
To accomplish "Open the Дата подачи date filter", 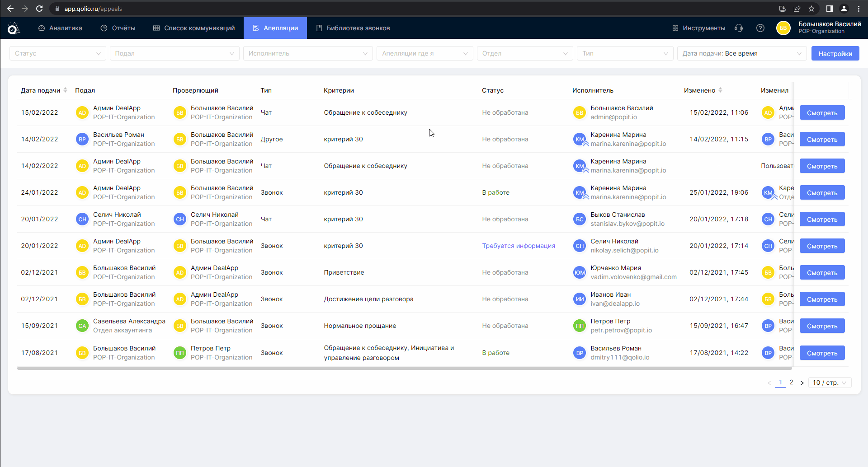I will click(x=741, y=53).
